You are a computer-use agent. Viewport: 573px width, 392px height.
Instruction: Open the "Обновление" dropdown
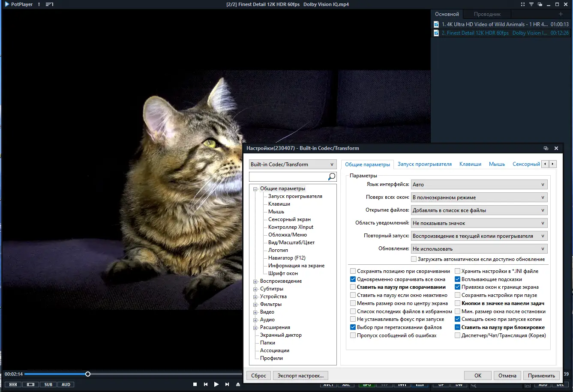[479, 249]
